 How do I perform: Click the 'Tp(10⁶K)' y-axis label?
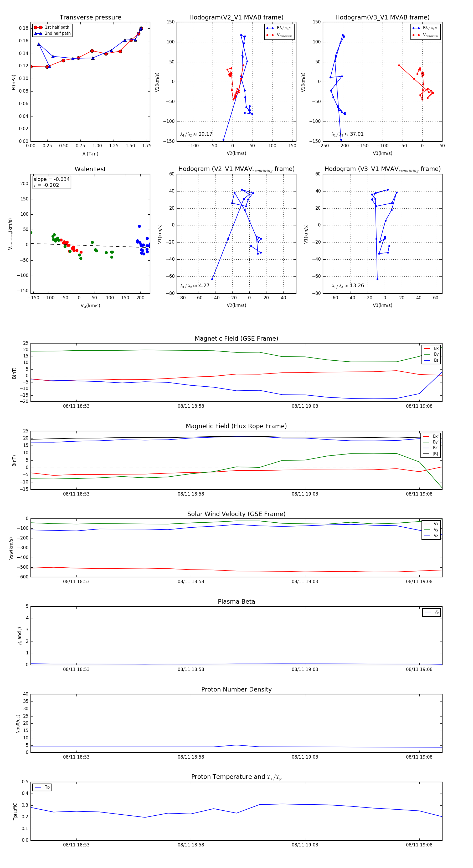(15, 811)
